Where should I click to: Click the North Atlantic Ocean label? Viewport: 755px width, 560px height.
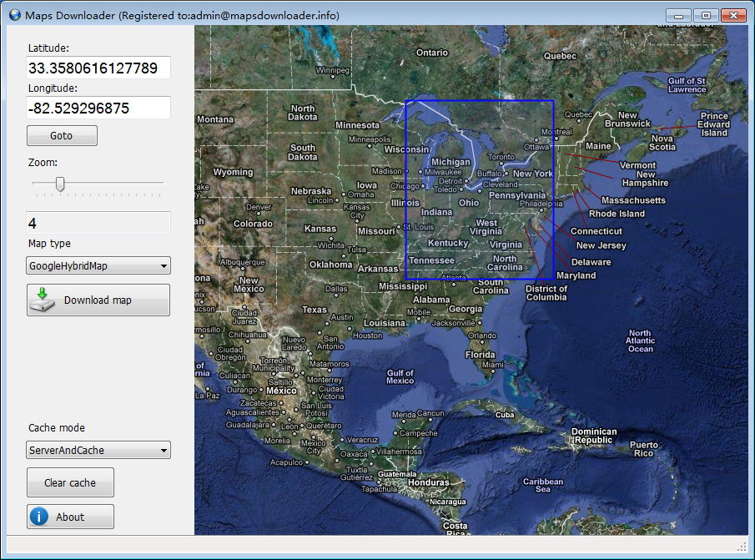pyautogui.click(x=641, y=341)
